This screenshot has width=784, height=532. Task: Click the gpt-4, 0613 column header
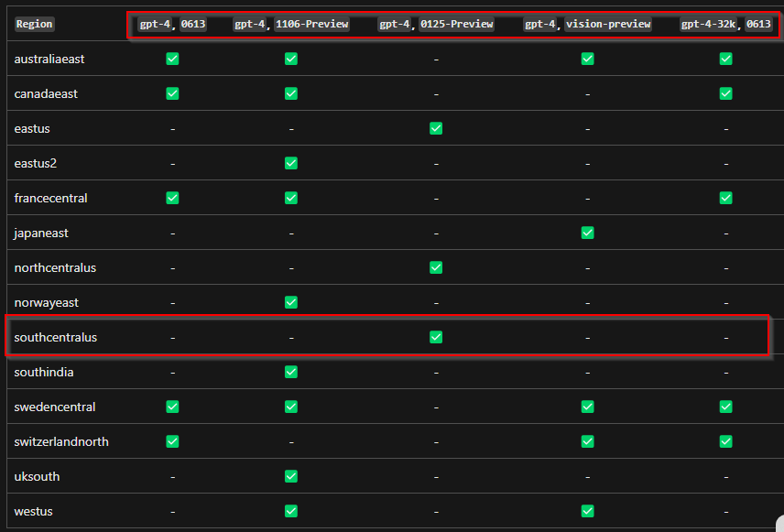pyautogui.click(x=172, y=24)
